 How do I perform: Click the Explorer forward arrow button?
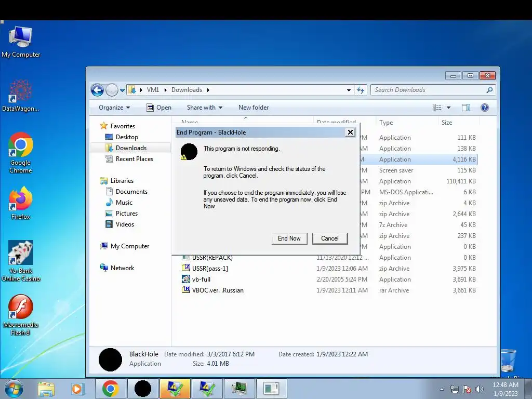coord(112,90)
